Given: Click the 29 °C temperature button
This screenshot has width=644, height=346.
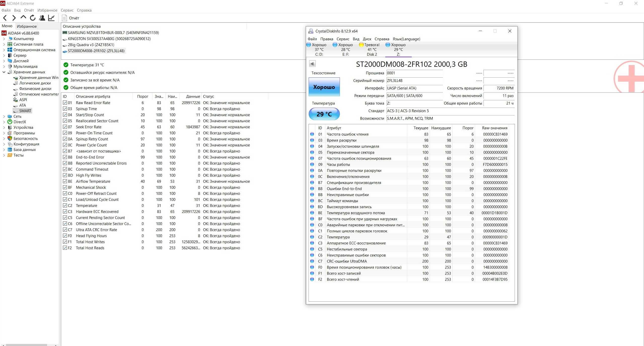Looking at the screenshot, I should (x=324, y=114).
